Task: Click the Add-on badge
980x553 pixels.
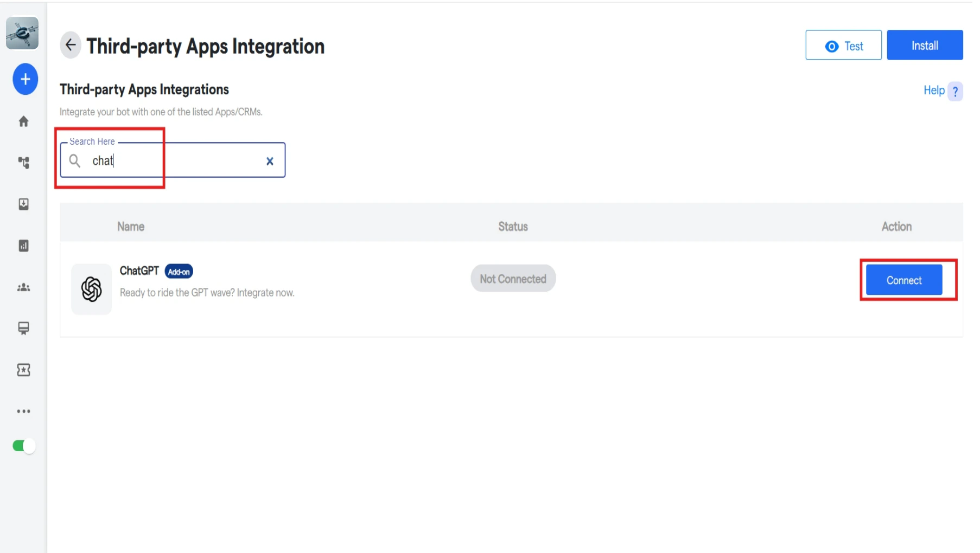Action: [179, 272]
